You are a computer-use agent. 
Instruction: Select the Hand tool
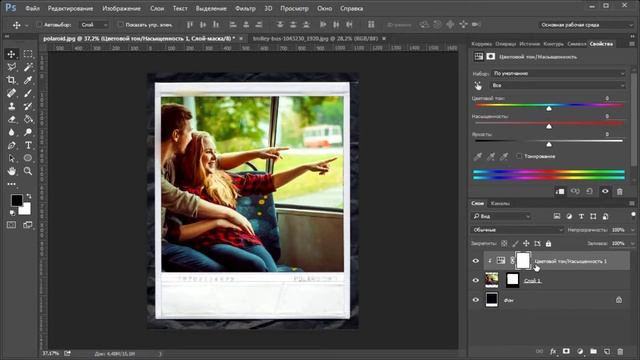point(11,171)
